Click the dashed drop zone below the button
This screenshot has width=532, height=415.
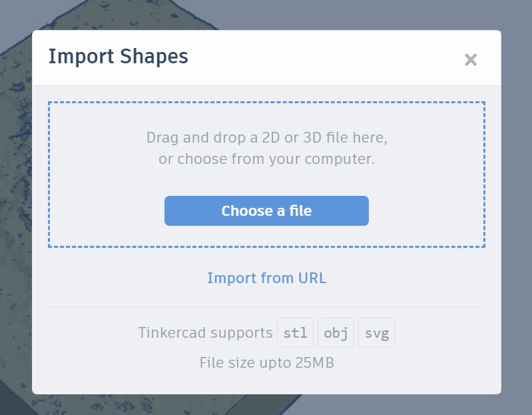267,236
